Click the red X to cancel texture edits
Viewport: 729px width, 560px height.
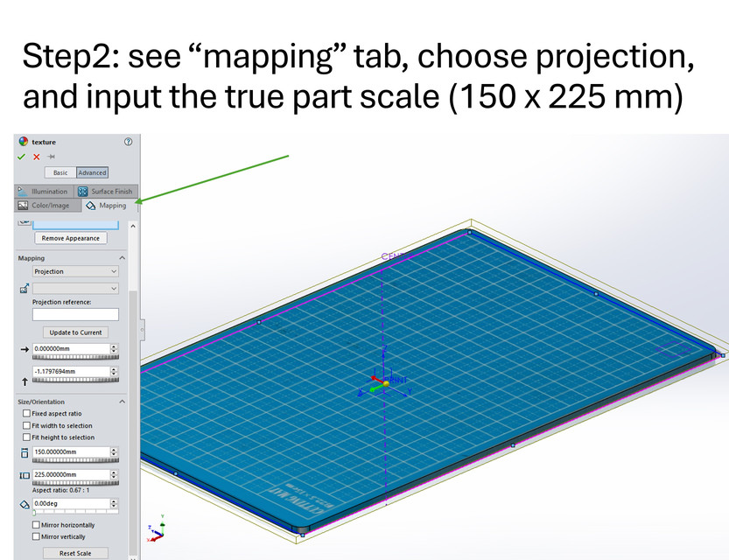tap(36, 156)
